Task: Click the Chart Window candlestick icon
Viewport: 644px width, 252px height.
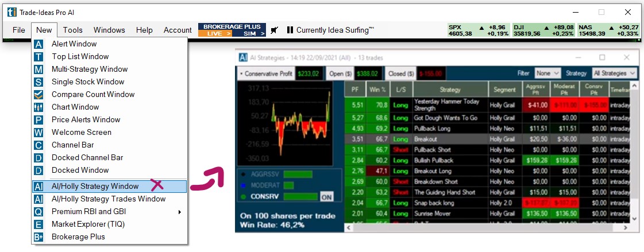Action: pyautogui.click(x=38, y=107)
